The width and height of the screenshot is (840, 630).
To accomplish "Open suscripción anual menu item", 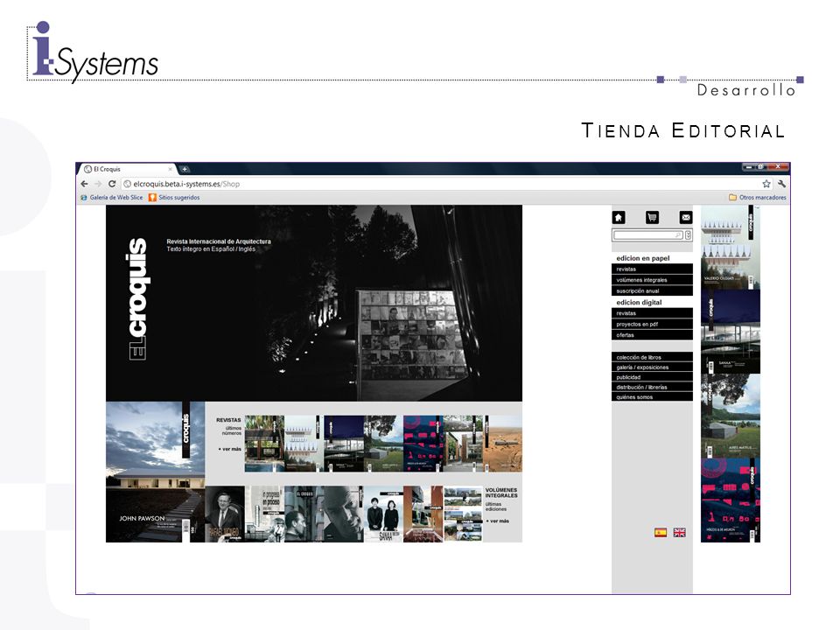I will 652,290.
